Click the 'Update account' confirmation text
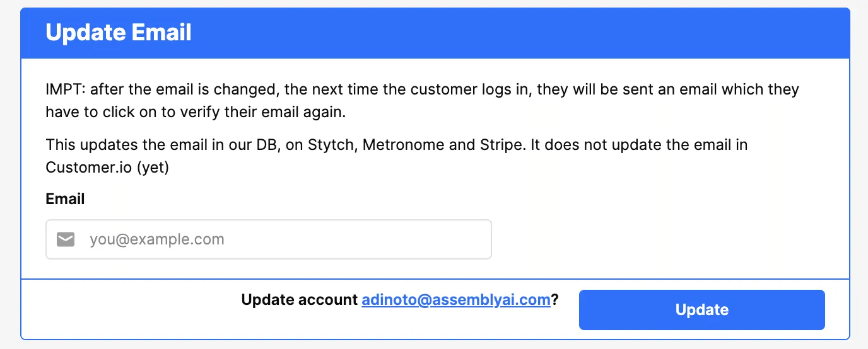Screen dimensions: 868x349 [x=299, y=300]
